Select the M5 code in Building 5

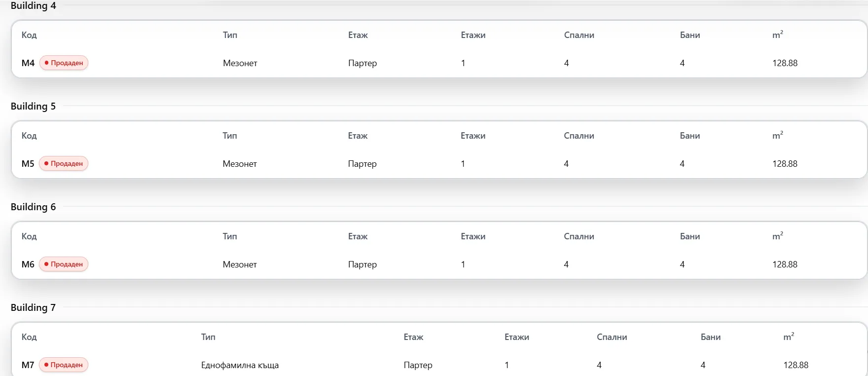point(28,163)
